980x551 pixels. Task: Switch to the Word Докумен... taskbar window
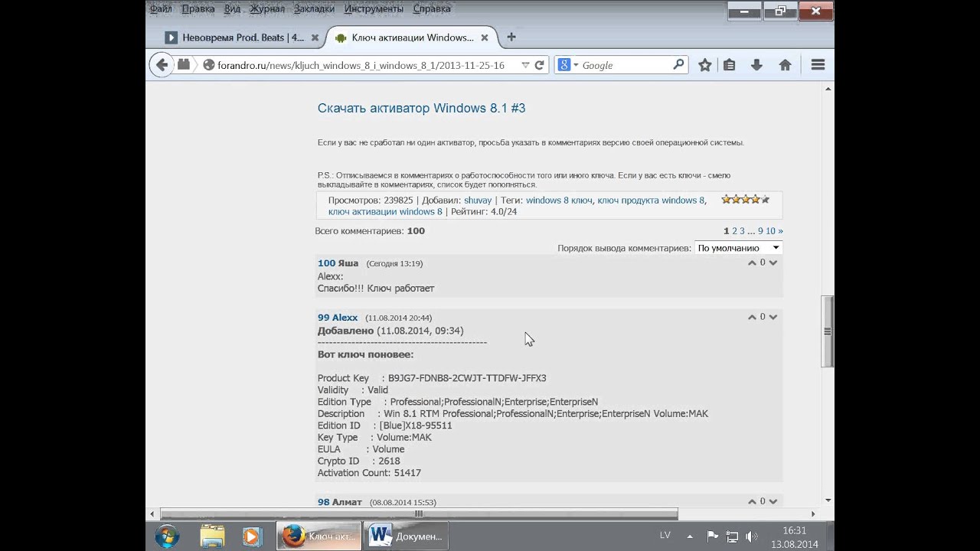[407, 536]
